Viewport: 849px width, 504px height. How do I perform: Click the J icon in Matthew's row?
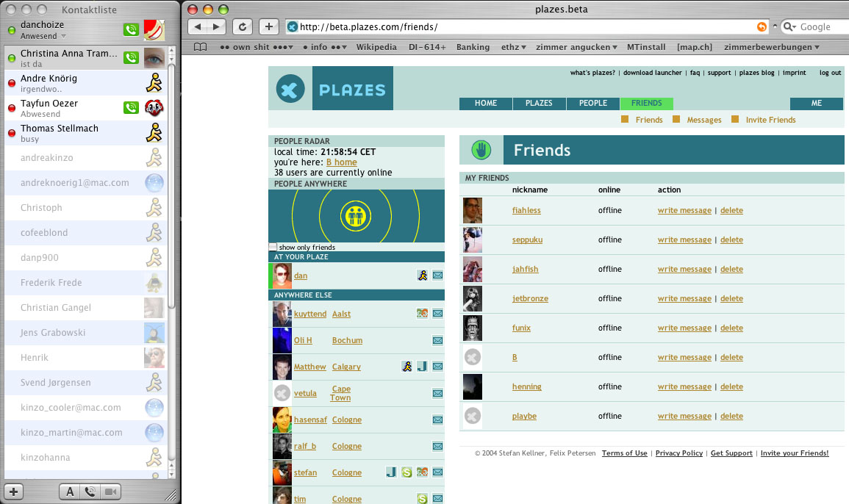(422, 367)
